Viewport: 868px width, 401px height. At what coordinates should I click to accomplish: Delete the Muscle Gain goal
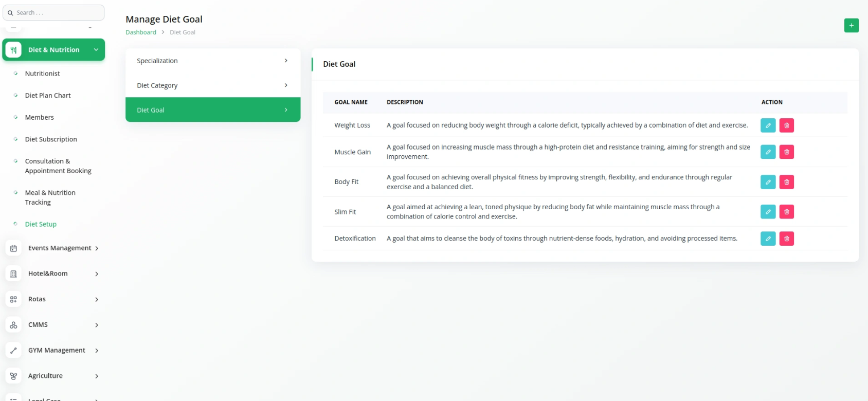[x=786, y=152]
